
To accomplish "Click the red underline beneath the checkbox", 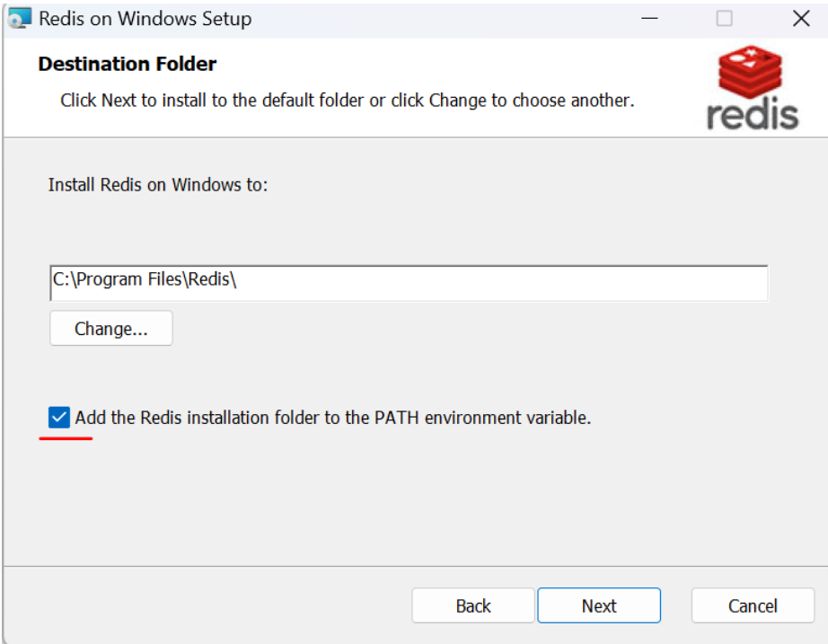I will [66, 438].
